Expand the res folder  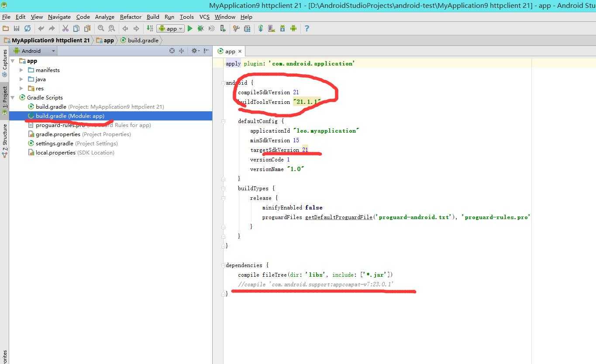click(x=21, y=88)
